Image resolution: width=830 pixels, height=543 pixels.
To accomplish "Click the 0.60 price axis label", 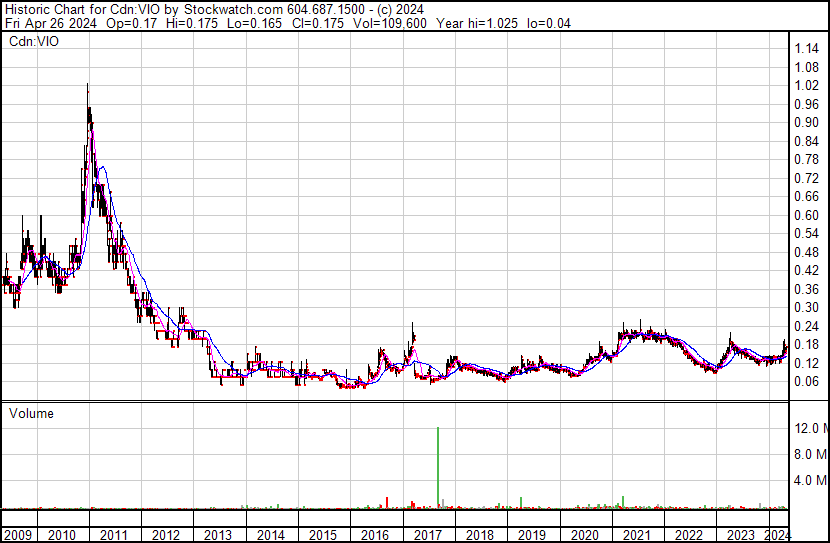I will 807,215.
